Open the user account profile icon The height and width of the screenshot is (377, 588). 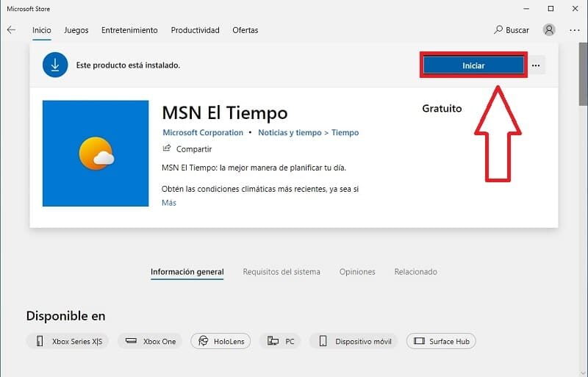click(549, 30)
